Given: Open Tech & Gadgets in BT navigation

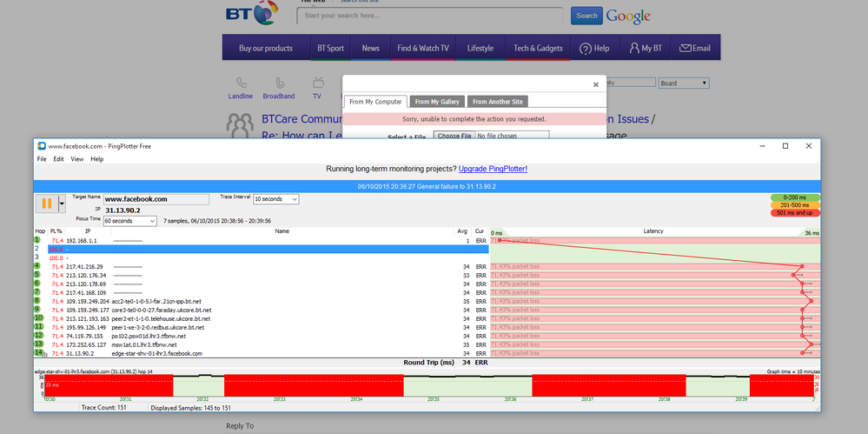Looking at the screenshot, I should 538,48.
